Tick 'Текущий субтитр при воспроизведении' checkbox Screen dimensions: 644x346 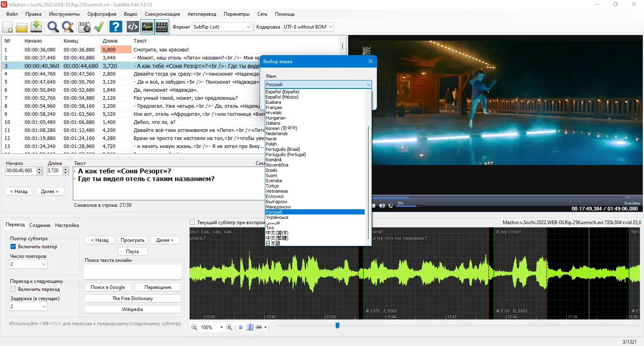coord(192,222)
